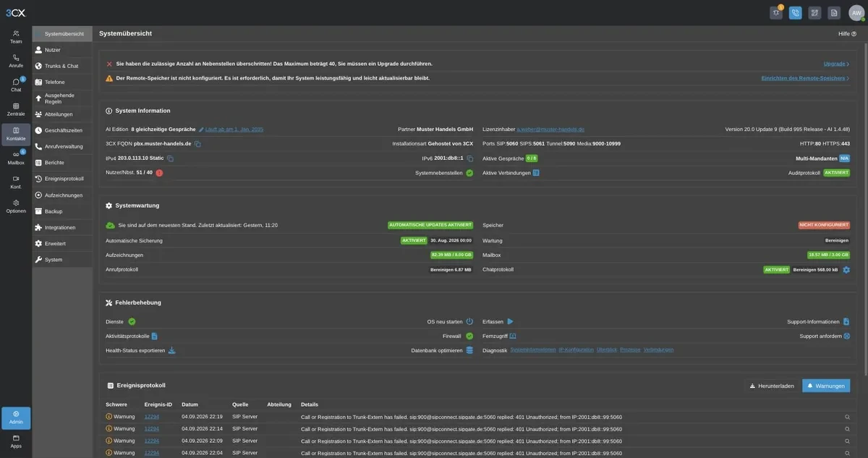Click Bereinigen 568.00 kB for Chatprotokoll
Viewport: 868px width, 458px height.
(x=816, y=270)
